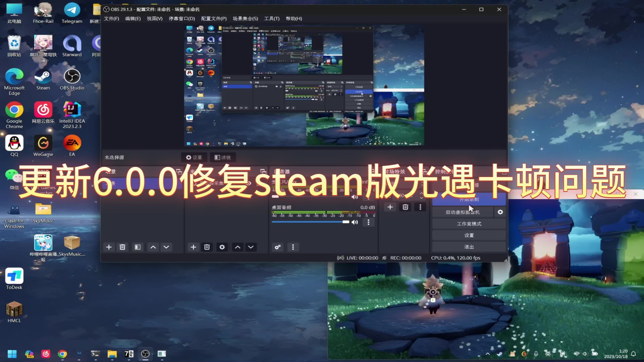Open 哔哩哔哩直播姬 desktop icon
This screenshot has width=644, height=362.
coord(43,248)
